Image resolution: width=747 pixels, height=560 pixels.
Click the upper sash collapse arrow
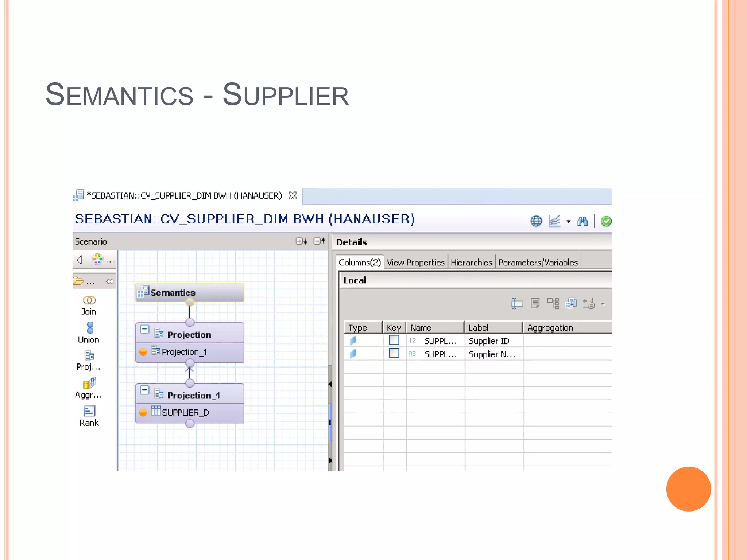pyautogui.click(x=330, y=384)
